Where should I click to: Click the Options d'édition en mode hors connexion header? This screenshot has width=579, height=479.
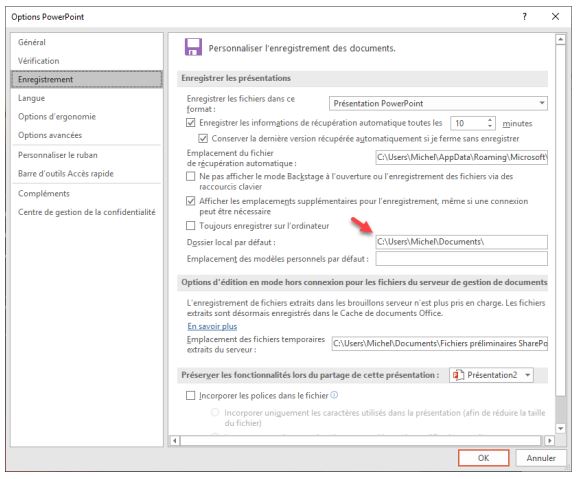coord(364,282)
